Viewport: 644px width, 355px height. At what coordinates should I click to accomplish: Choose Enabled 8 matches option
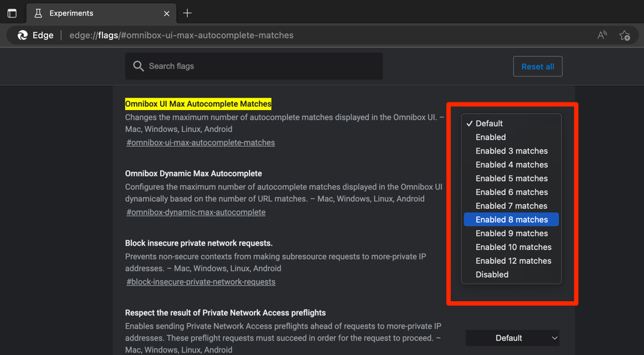(x=511, y=220)
